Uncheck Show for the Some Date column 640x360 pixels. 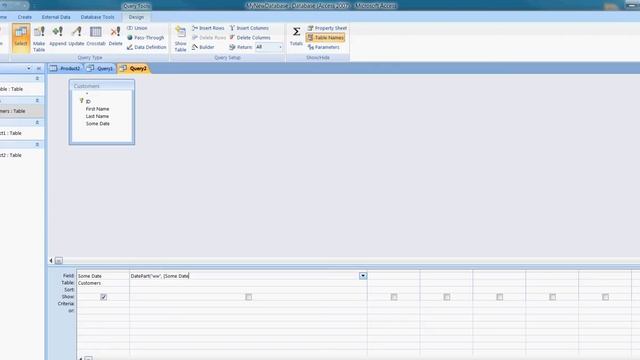[104, 297]
